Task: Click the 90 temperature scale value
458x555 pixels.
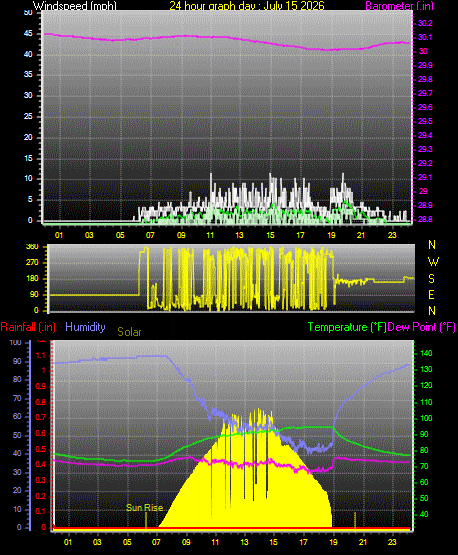Action: 424,434
